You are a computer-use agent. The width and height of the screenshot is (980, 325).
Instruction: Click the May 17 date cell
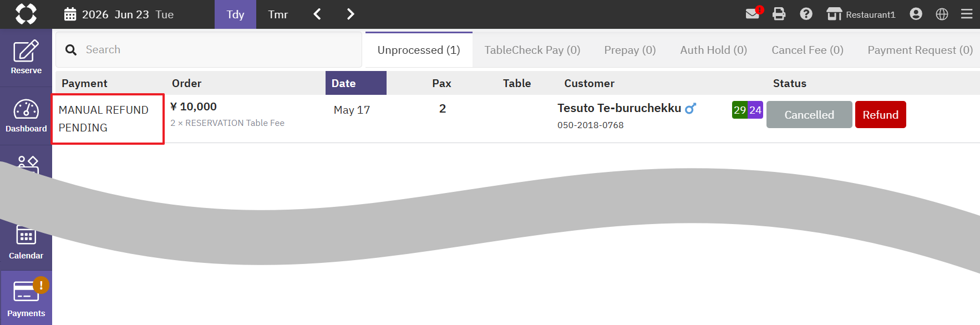(352, 110)
